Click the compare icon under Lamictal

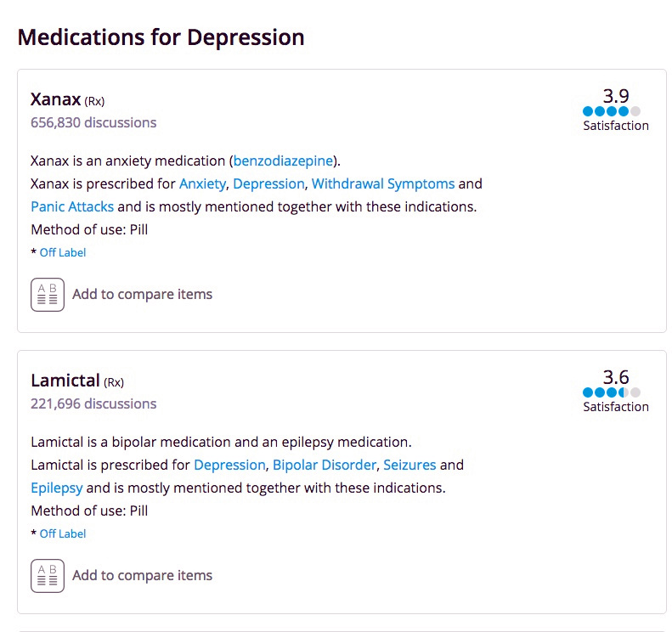pos(48,576)
